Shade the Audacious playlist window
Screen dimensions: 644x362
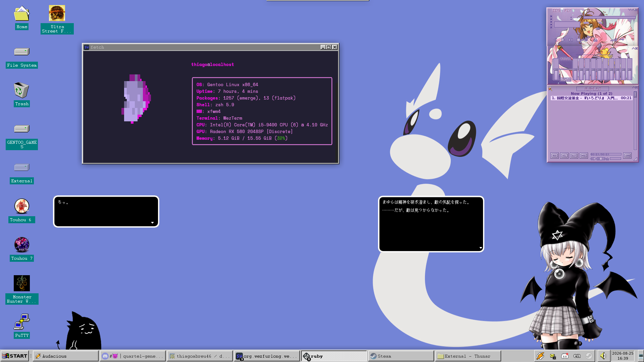point(633,87)
